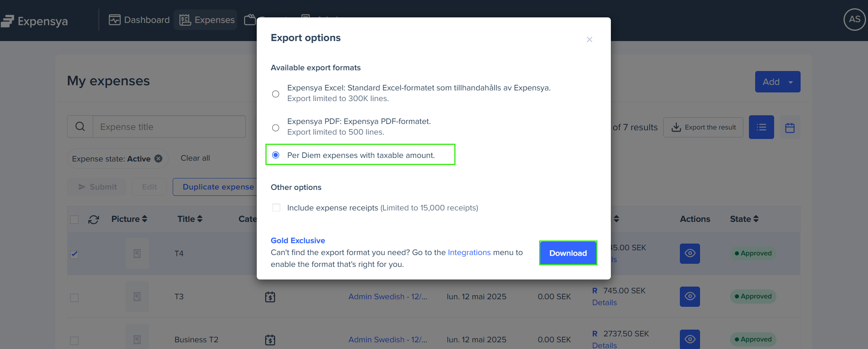Click the refresh icon in table header

coord(93,220)
